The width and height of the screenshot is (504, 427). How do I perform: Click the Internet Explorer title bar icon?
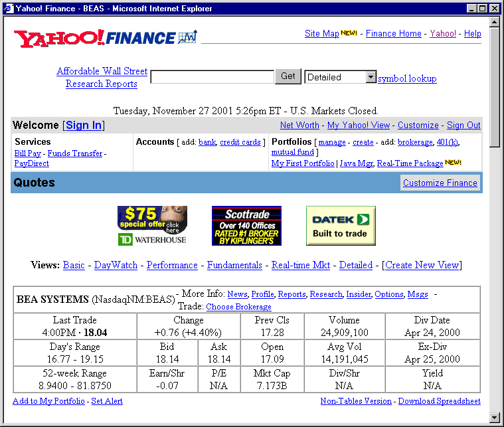point(9,9)
